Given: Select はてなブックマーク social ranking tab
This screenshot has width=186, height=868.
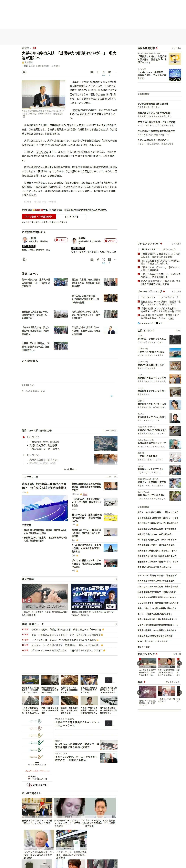Looking at the screenshot, I should point(170,297).
